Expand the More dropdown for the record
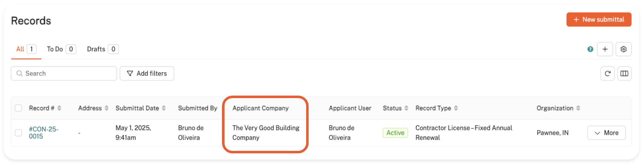Viewport: 644px width, 167px height. (x=606, y=133)
